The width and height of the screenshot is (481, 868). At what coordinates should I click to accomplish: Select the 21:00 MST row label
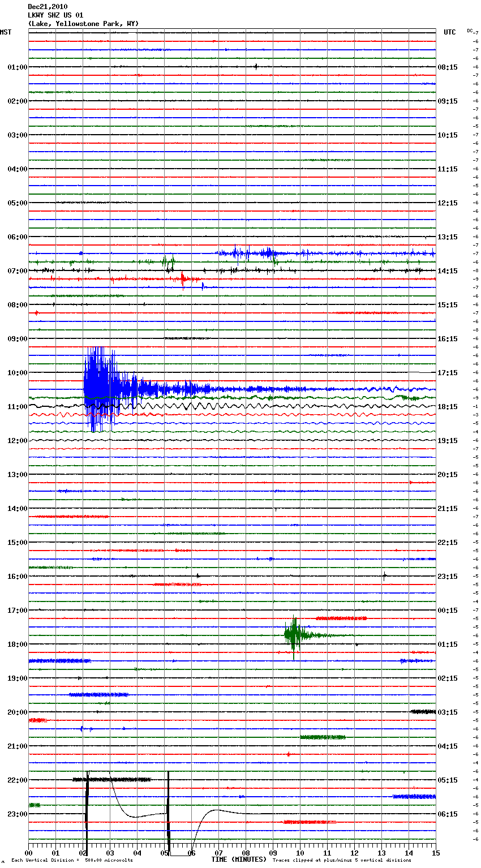(x=17, y=746)
